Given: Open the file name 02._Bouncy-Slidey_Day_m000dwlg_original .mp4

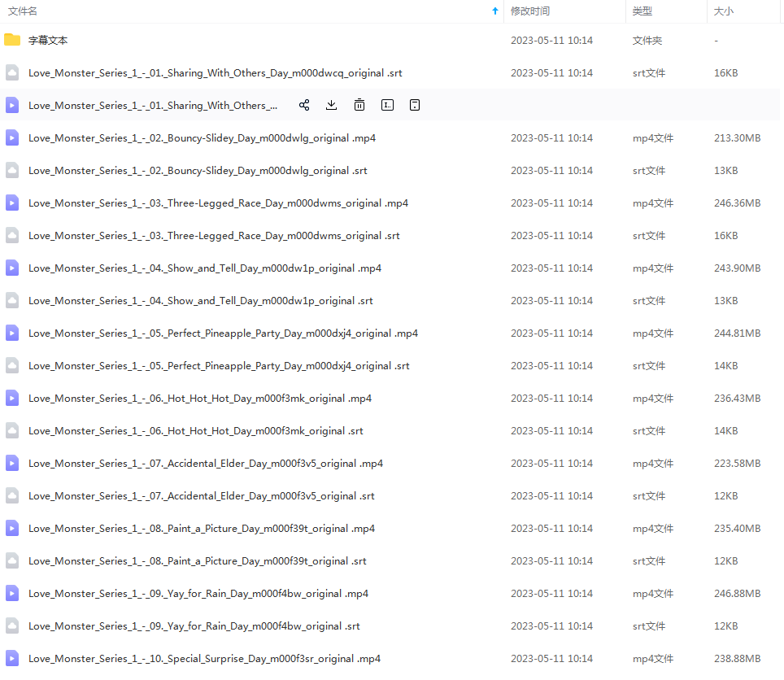Looking at the screenshot, I should (x=202, y=138).
